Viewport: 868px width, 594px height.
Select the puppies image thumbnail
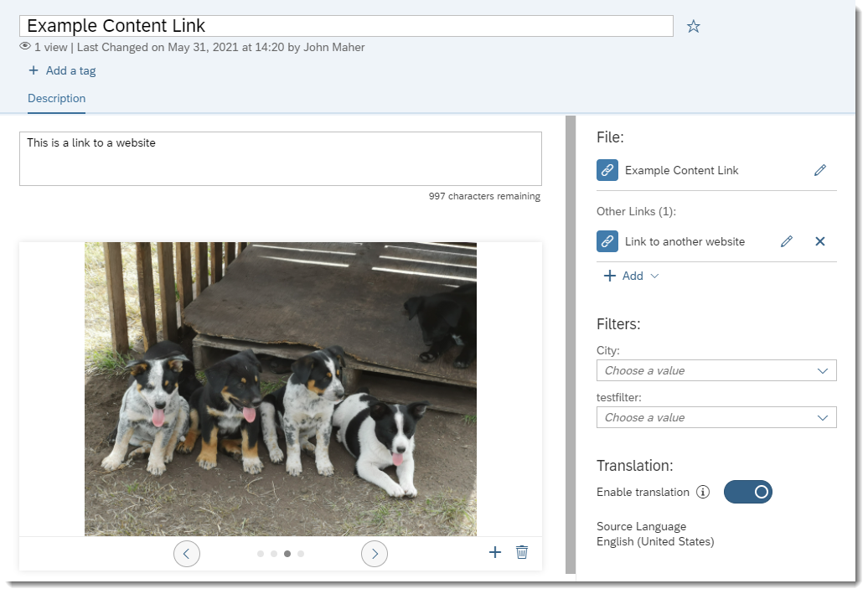(x=280, y=389)
